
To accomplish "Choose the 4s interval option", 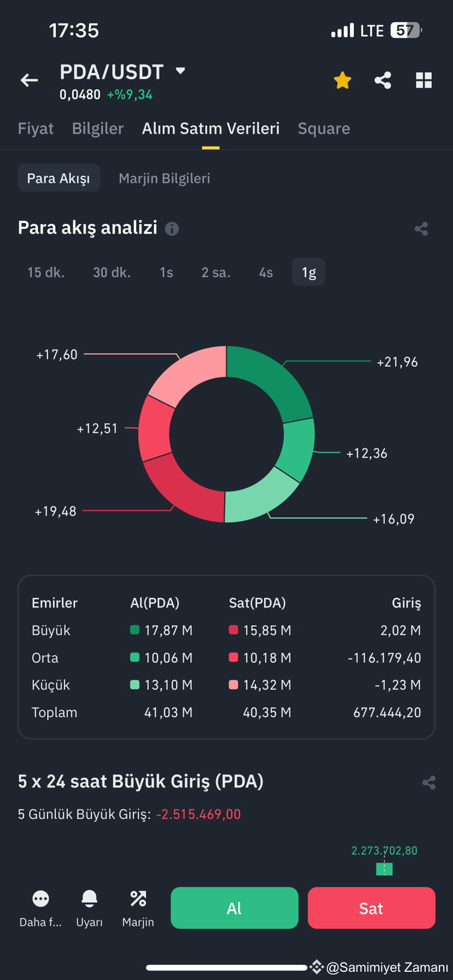I will pyautogui.click(x=265, y=272).
